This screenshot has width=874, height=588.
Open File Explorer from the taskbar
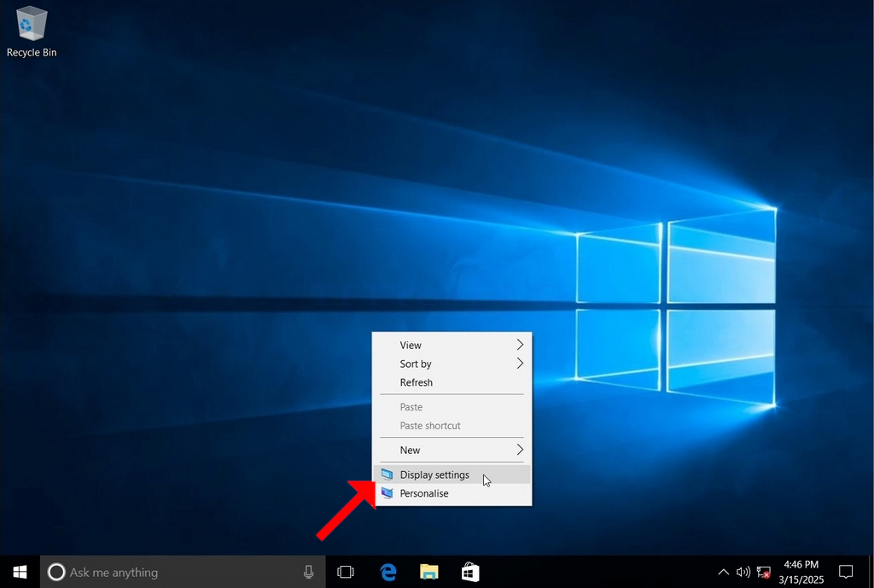428,573
